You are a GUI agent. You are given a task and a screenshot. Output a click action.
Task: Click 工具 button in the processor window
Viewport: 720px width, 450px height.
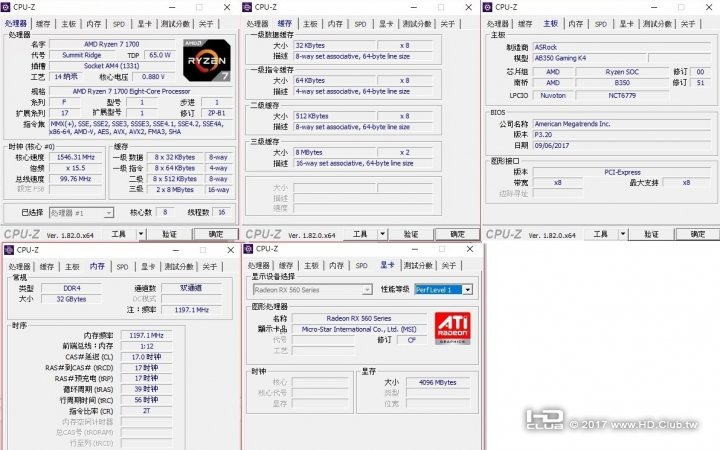(x=119, y=234)
